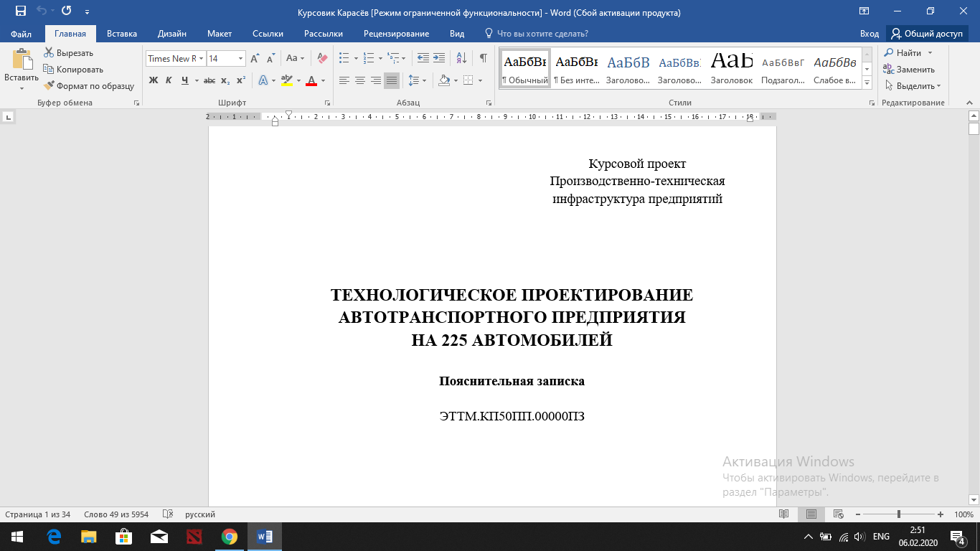Decrease font size with the shrink icon

click(x=270, y=59)
